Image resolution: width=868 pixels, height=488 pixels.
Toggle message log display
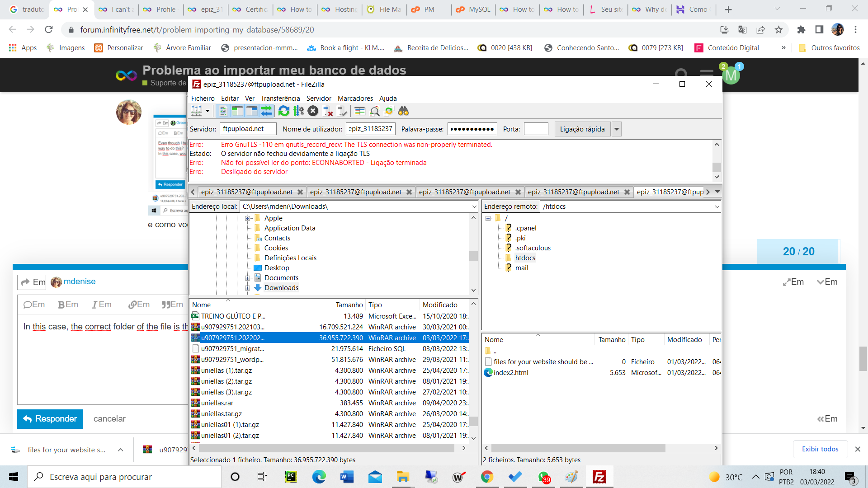click(x=223, y=111)
